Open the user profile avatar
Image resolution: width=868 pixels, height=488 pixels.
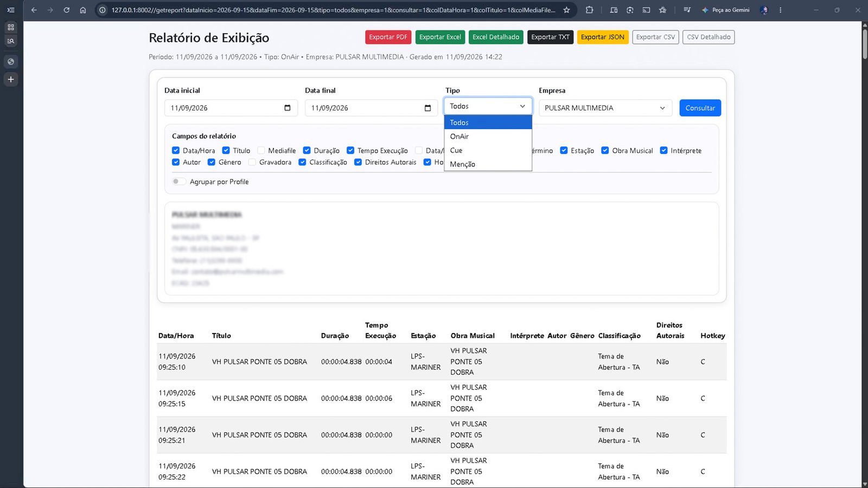(x=764, y=10)
